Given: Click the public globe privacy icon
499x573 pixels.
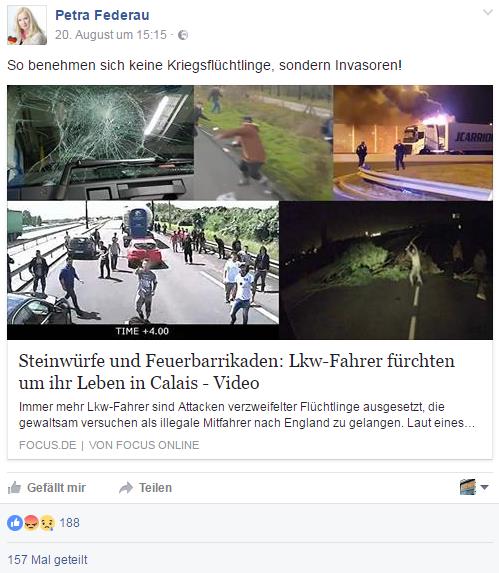Looking at the screenshot, I should tap(183, 35).
